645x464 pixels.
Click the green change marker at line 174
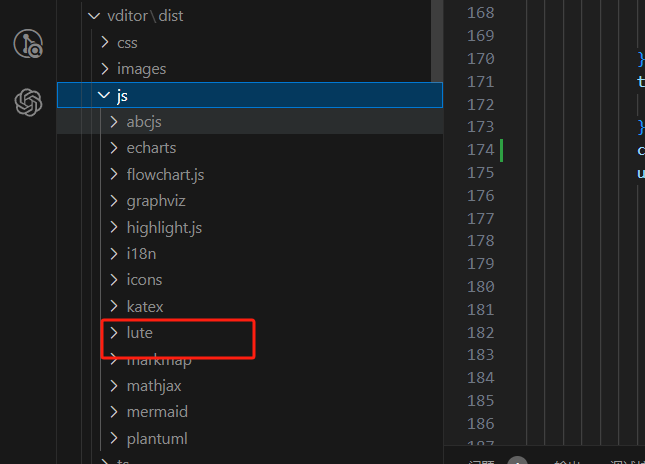[501, 150]
